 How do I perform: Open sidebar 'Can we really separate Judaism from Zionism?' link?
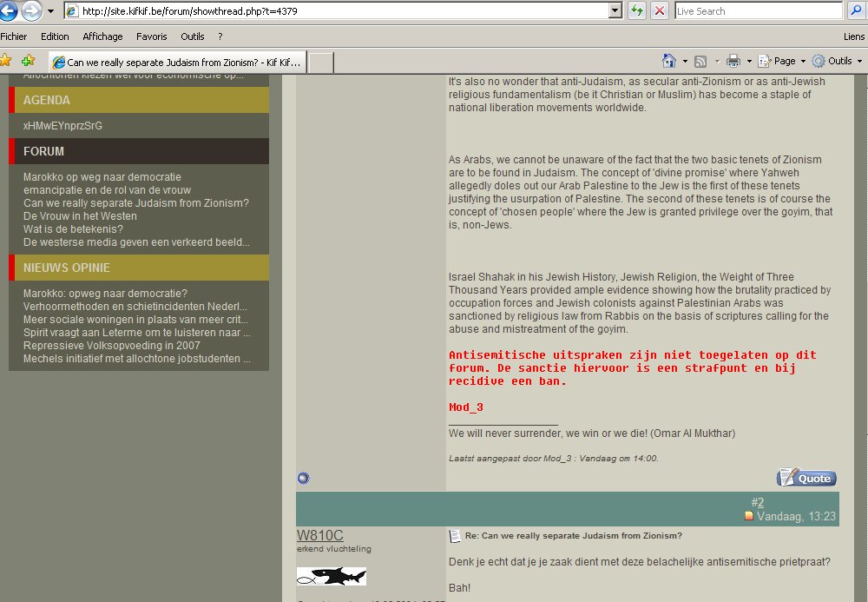coord(136,203)
